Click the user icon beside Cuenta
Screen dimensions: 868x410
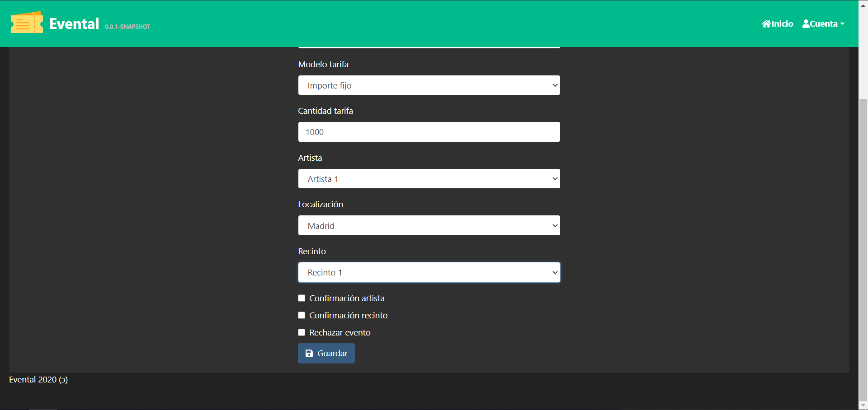pyautogui.click(x=806, y=24)
